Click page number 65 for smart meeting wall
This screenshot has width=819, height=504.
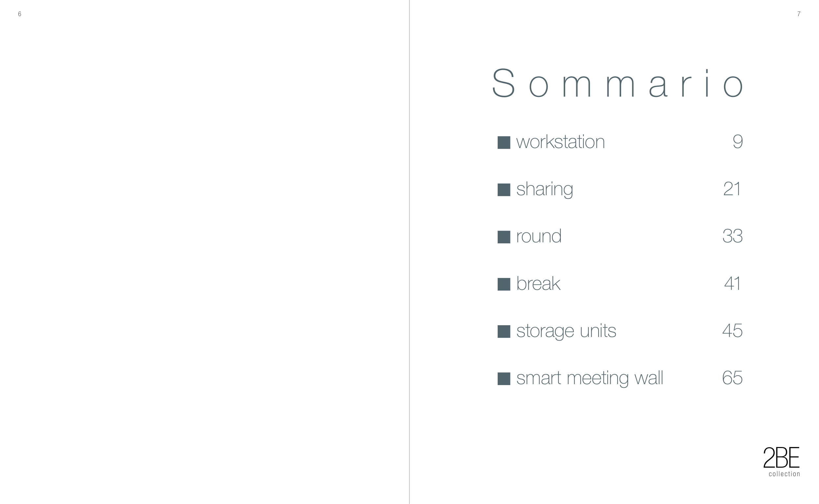pyautogui.click(x=732, y=378)
